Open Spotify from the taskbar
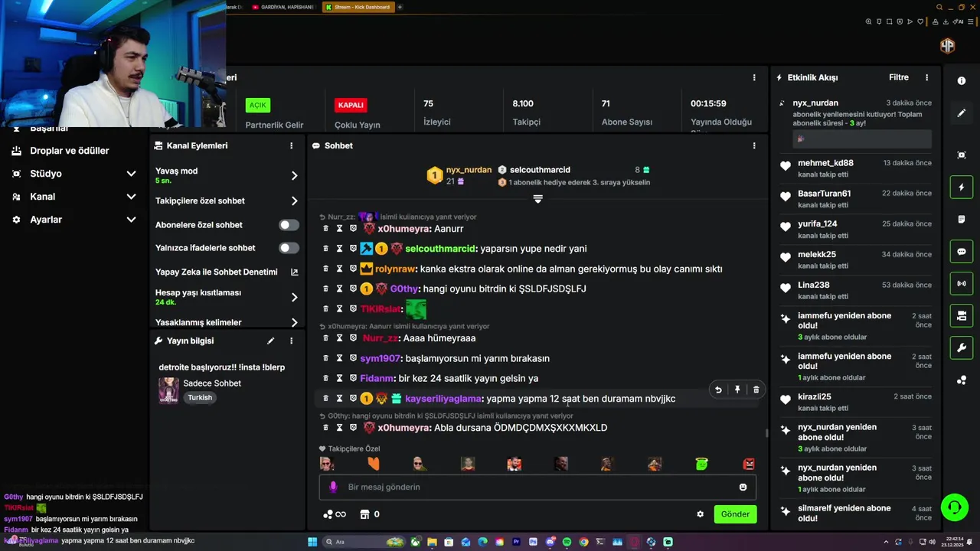 (x=567, y=542)
